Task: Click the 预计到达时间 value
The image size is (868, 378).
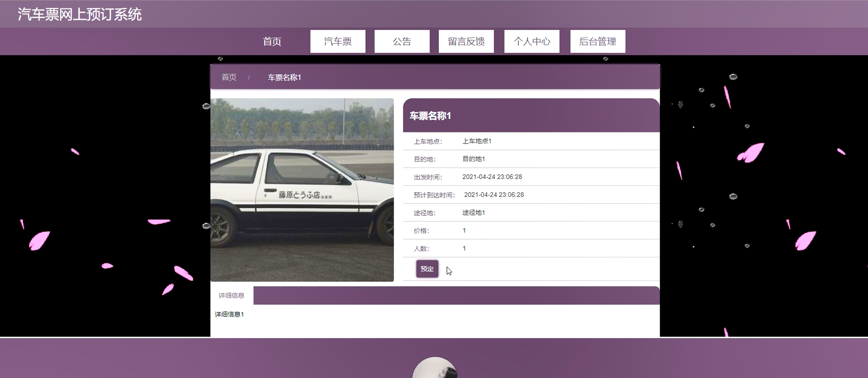Action: 494,195
